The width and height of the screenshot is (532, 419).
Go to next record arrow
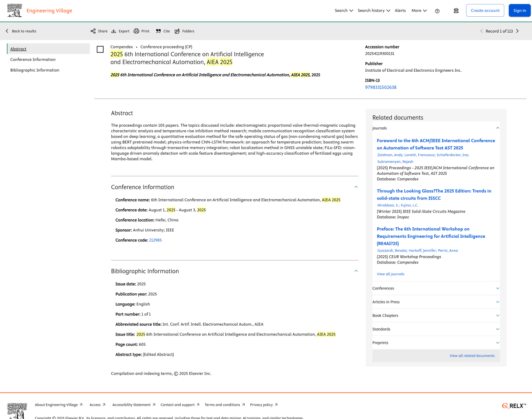pyautogui.click(x=518, y=31)
